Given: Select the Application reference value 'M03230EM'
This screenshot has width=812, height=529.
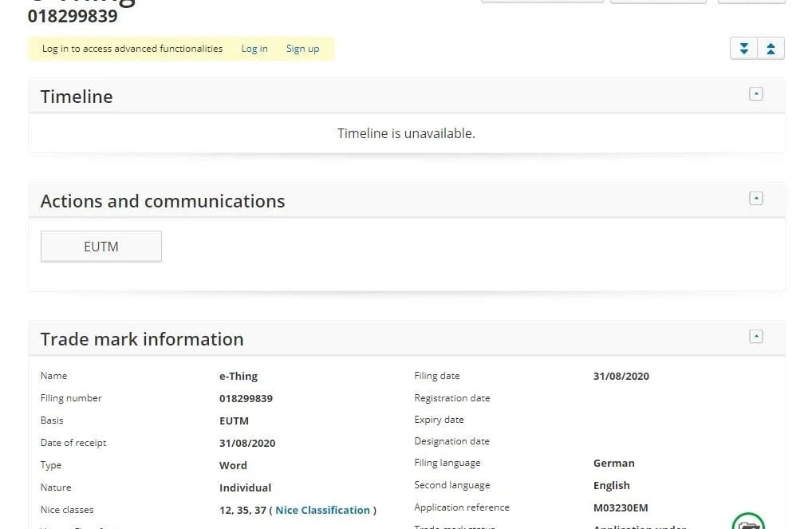Looking at the screenshot, I should [x=621, y=507].
